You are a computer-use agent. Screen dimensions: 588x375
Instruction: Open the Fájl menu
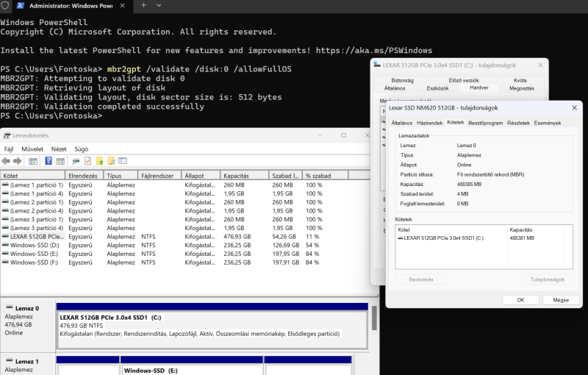[9, 149]
